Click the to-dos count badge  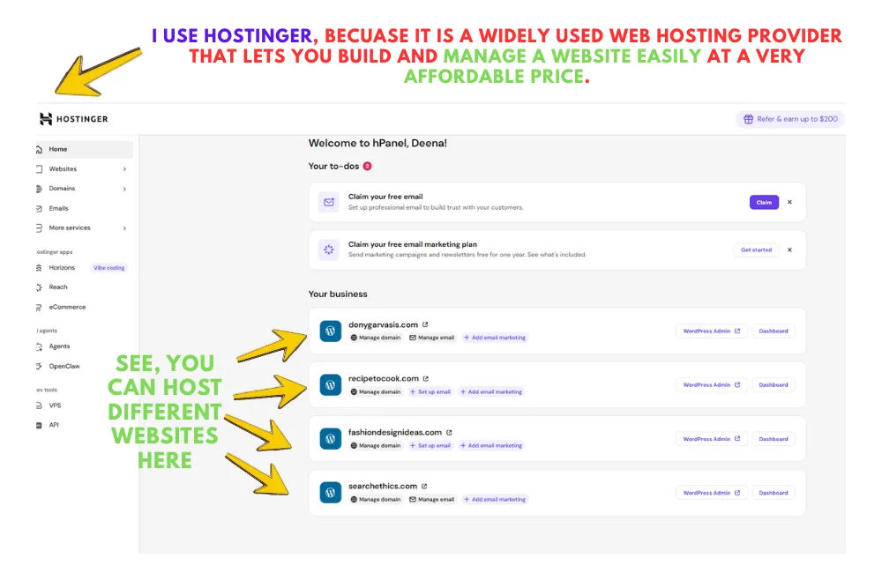367,167
